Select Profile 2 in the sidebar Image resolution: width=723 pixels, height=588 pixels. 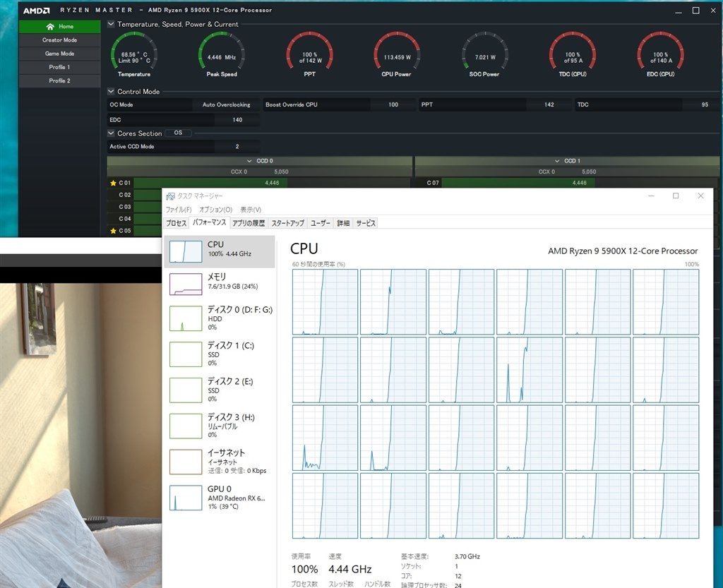click(59, 80)
